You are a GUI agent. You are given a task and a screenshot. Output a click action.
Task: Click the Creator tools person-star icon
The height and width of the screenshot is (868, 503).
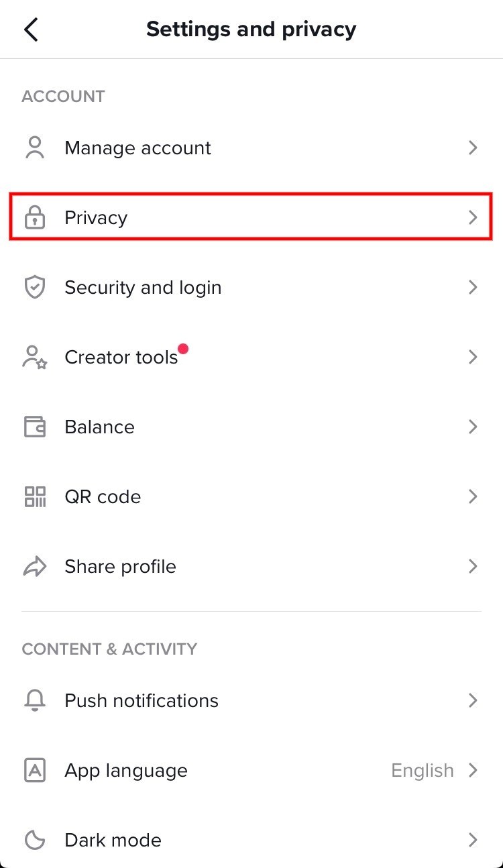(x=34, y=357)
